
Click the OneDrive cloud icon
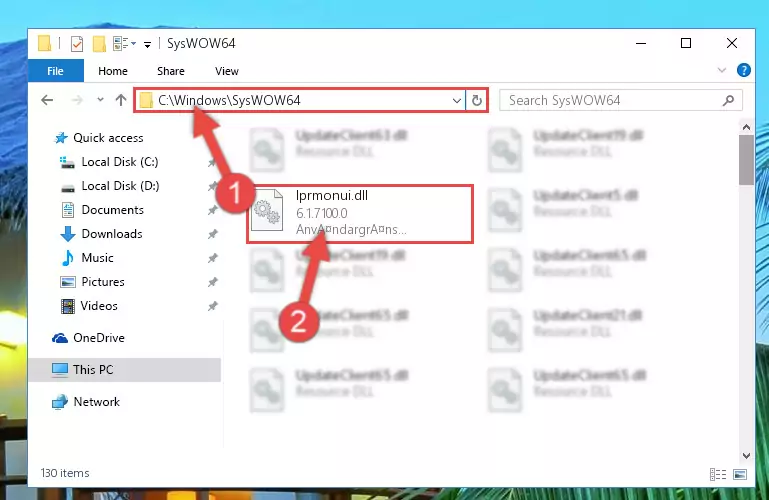tap(60, 338)
